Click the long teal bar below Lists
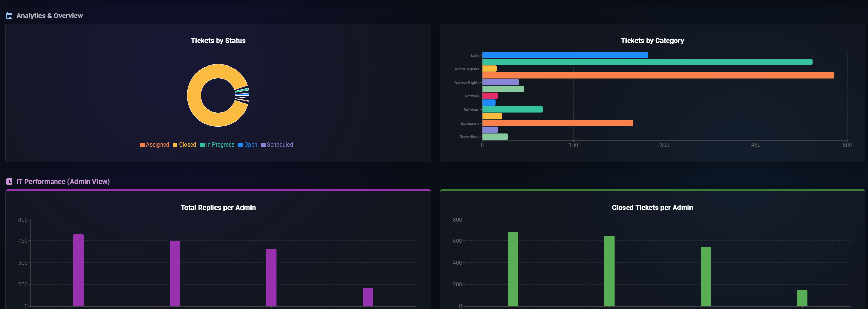The height and width of the screenshot is (309, 868). [647, 62]
